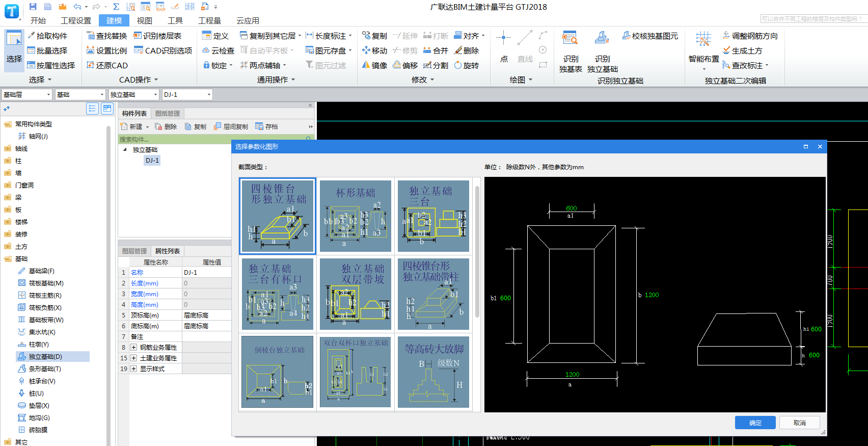This screenshot has height=446, width=868.
Task: Switch to the 图纸管理 tab
Action: point(168,113)
